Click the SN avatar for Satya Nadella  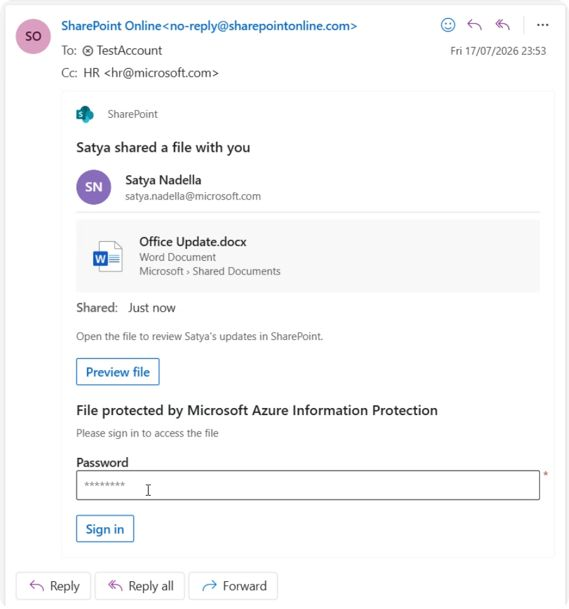pos(94,187)
